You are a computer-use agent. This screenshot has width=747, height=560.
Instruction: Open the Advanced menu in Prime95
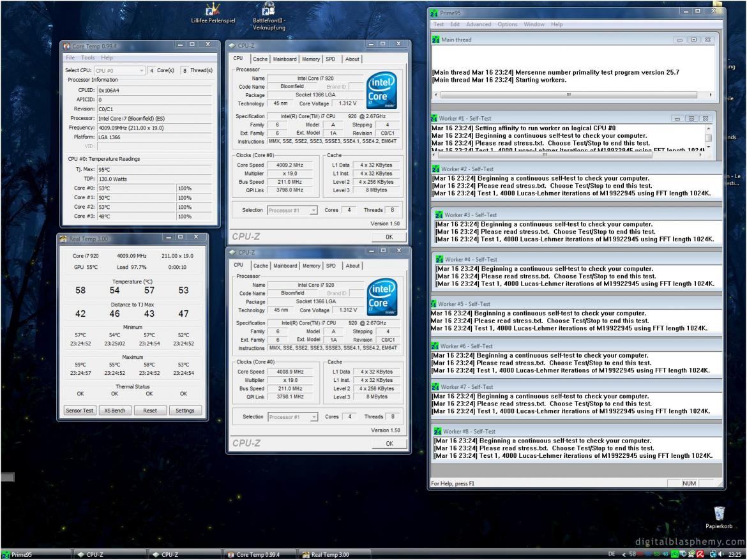478,24
